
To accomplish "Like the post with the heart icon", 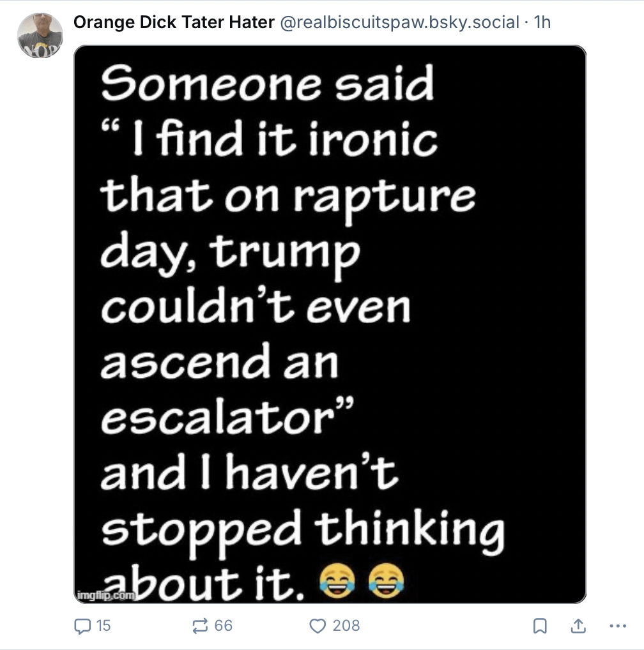I will click(318, 626).
